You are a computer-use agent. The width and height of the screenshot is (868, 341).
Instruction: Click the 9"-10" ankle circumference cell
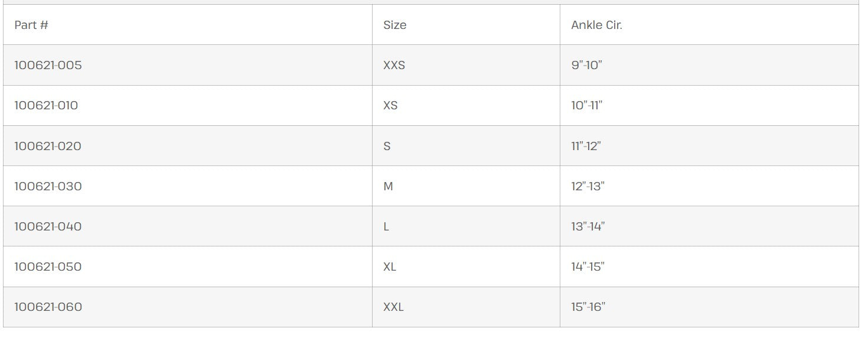coord(586,66)
